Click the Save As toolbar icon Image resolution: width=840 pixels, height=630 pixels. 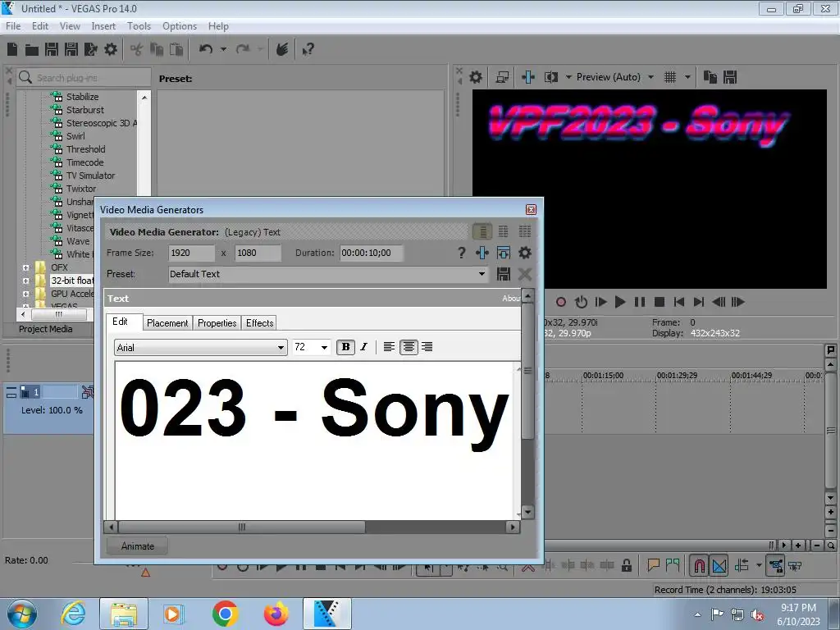(x=71, y=49)
